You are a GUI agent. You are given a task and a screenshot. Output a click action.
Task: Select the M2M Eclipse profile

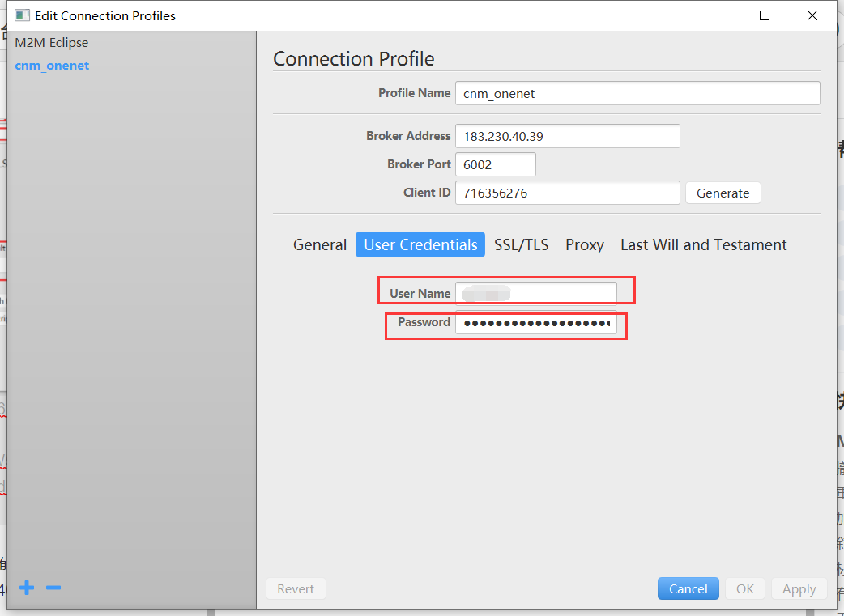51,42
